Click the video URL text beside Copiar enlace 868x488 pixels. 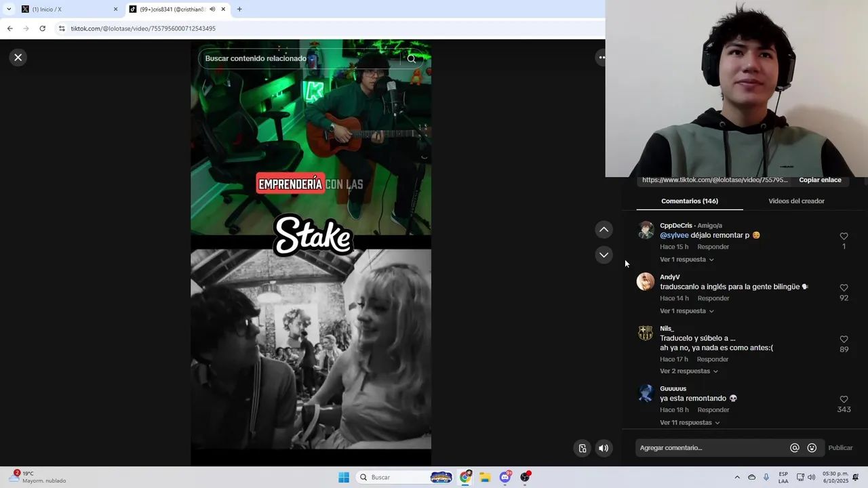(715, 180)
